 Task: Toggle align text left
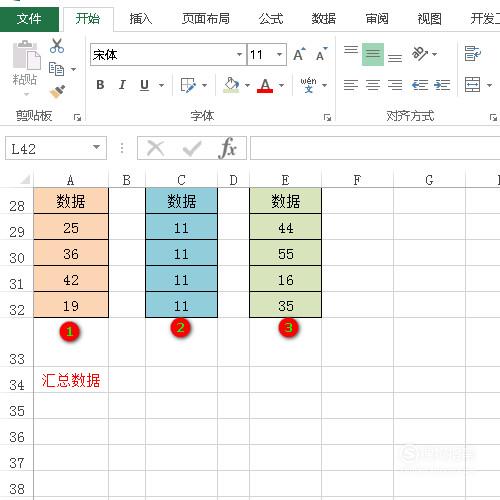351,85
